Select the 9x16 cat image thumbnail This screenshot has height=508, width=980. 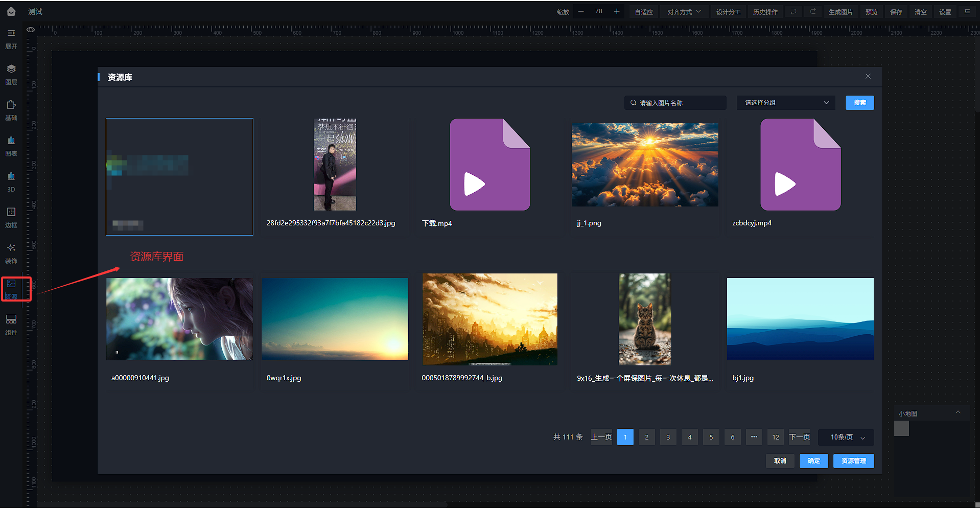[x=645, y=319]
